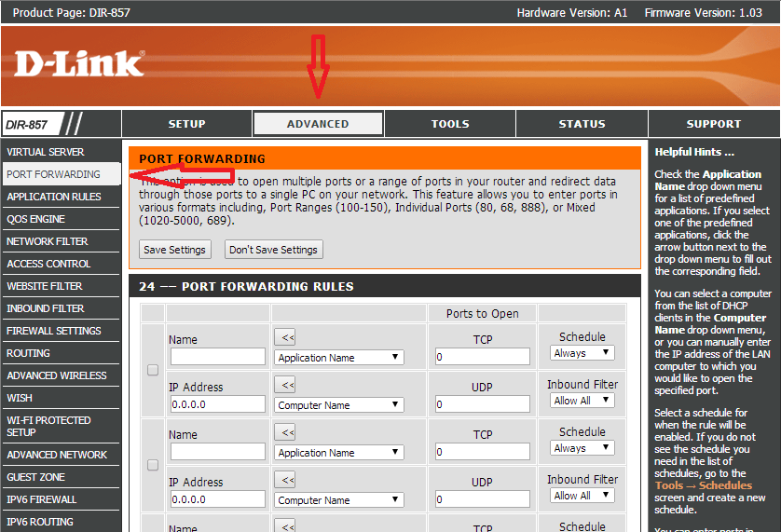The height and width of the screenshot is (532, 781).
Task: Open WISH settings
Action: click(61, 398)
